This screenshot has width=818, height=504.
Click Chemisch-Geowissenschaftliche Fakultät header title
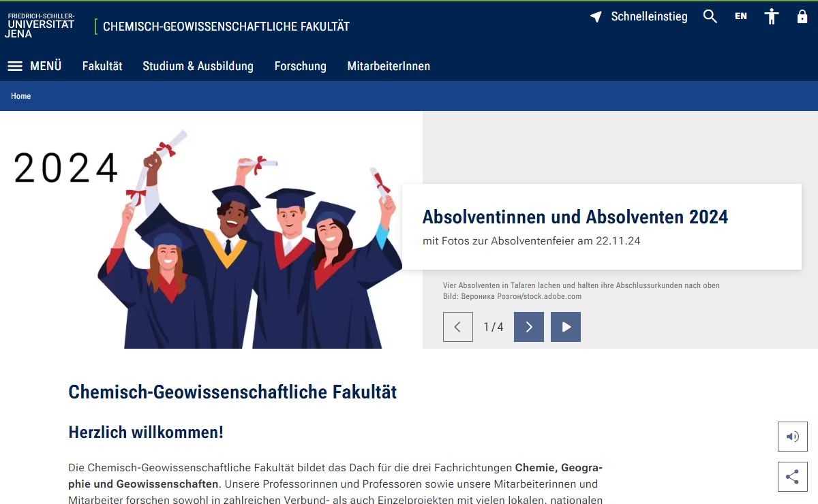click(x=226, y=27)
